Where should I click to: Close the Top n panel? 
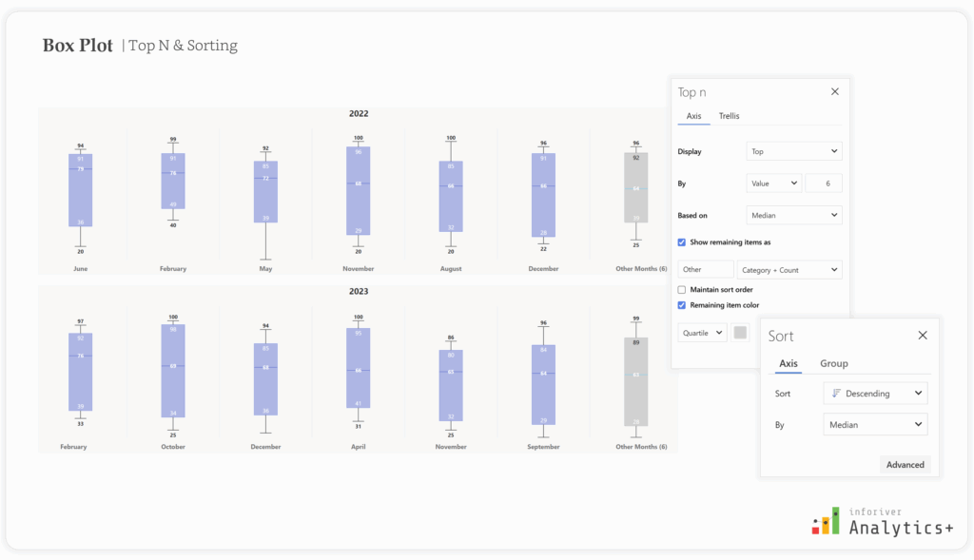[x=835, y=91]
